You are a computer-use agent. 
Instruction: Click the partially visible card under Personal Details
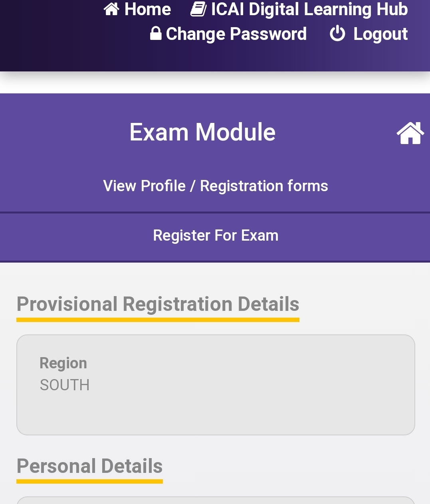click(215, 500)
